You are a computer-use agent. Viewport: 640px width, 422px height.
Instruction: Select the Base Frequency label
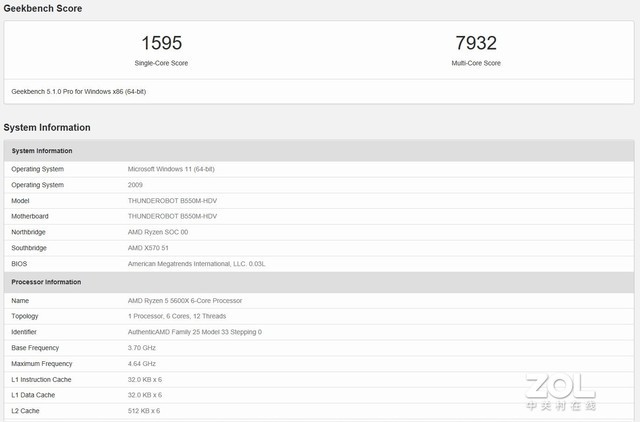pos(35,348)
